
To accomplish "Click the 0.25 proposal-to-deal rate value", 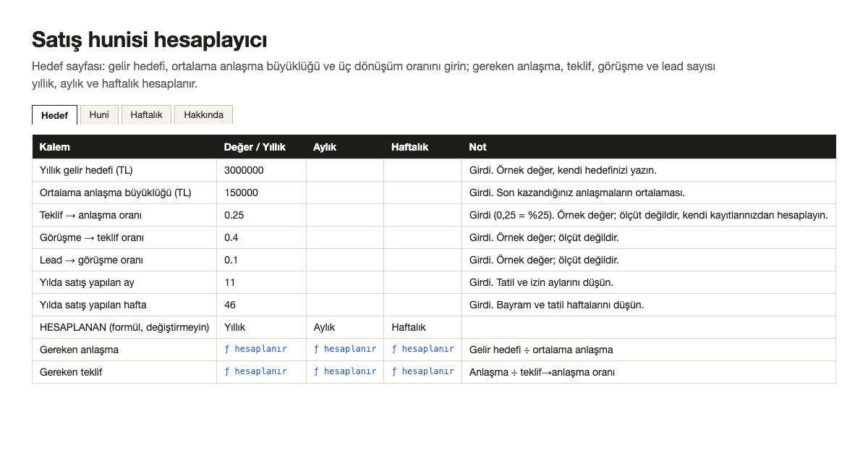I will 261,215.
